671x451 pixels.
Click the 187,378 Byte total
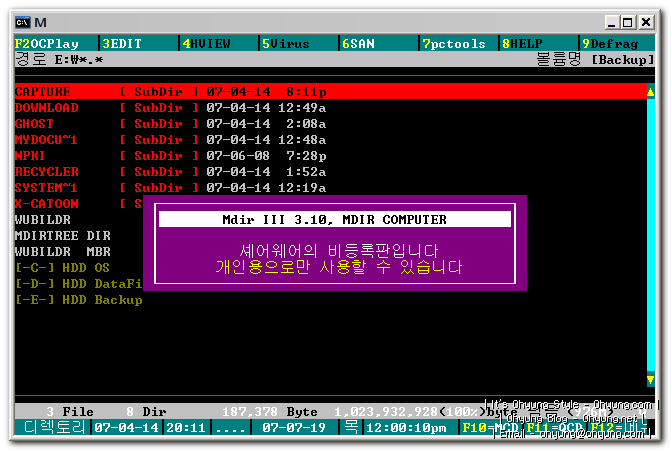pyautogui.click(x=270, y=412)
